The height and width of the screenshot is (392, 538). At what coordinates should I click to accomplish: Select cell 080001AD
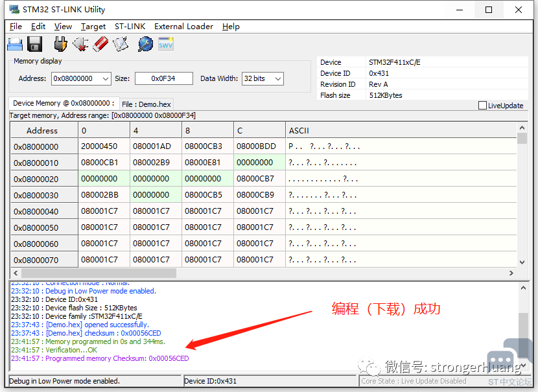click(x=156, y=146)
